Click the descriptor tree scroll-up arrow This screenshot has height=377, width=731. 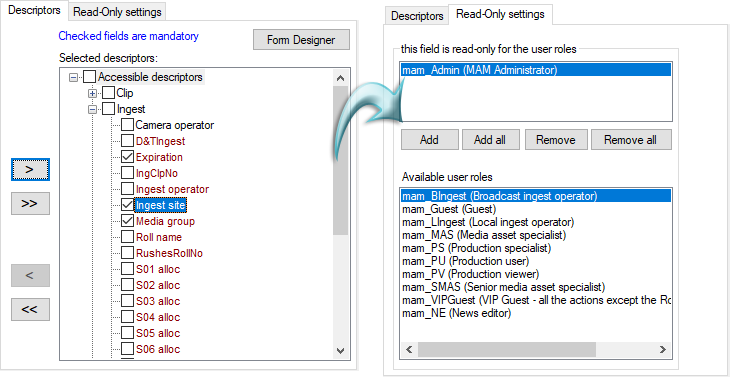(341, 78)
